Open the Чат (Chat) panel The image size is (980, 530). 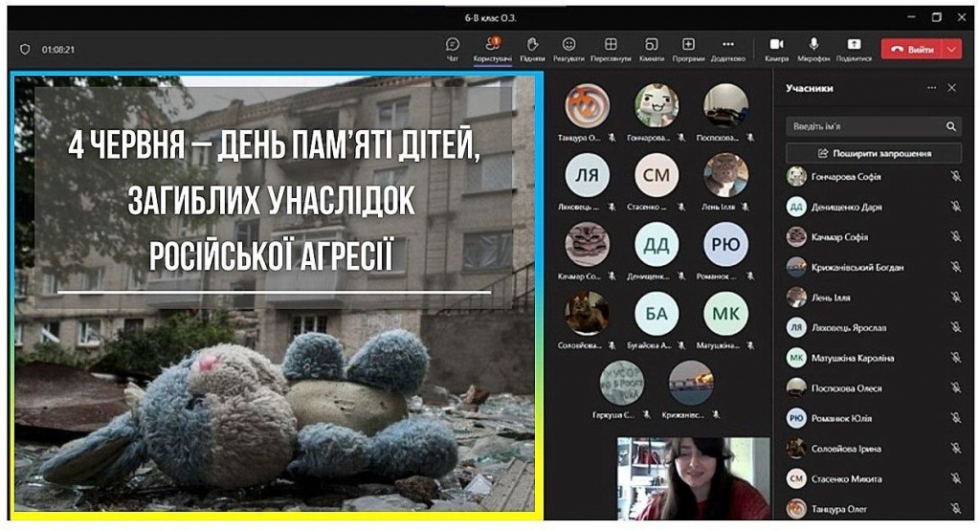[x=453, y=45]
